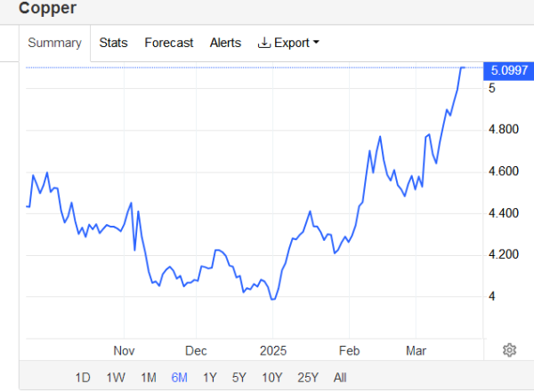Image resolution: width=534 pixels, height=392 pixels.
Task: Expand the Export dropdown arrow
Action: pyautogui.click(x=316, y=43)
